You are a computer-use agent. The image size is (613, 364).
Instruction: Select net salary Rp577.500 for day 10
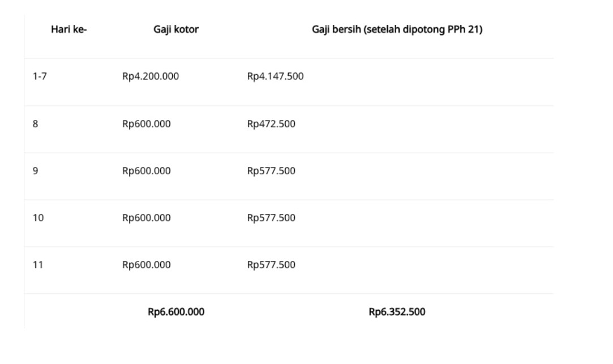[x=271, y=218]
